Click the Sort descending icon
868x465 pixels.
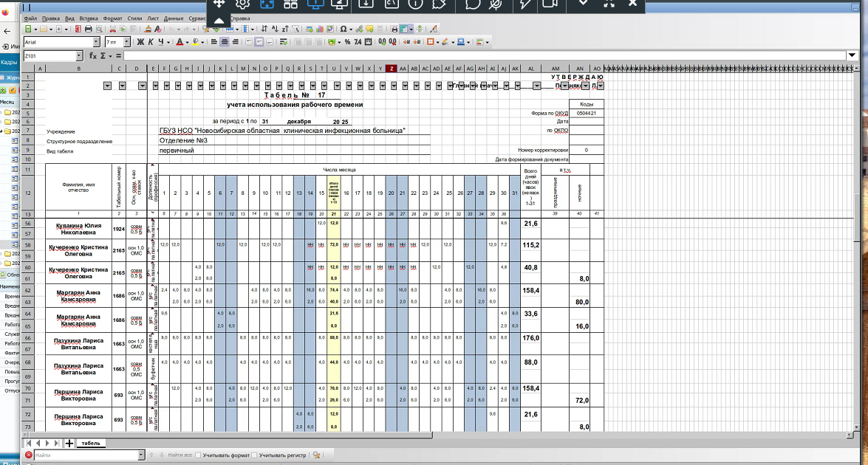[285, 29]
